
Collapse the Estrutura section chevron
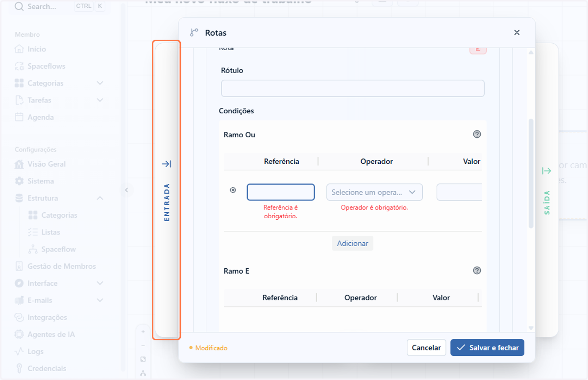100,198
